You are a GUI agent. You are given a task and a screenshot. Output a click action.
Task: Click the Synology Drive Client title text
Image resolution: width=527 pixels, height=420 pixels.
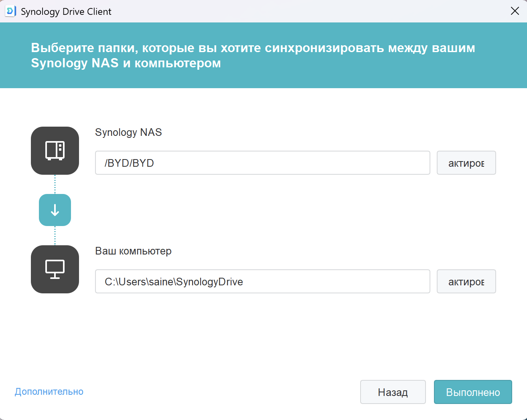[66, 12]
